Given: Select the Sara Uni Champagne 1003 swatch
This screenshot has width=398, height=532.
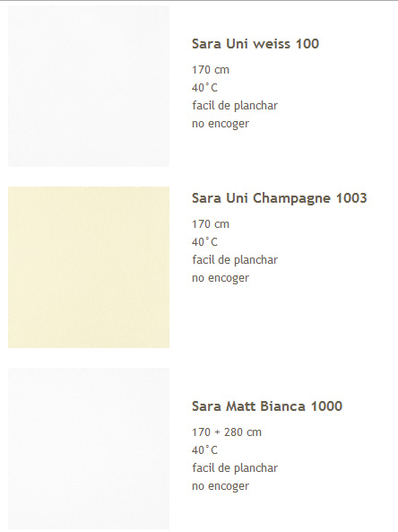Looking at the screenshot, I should click(x=89, y=267).
